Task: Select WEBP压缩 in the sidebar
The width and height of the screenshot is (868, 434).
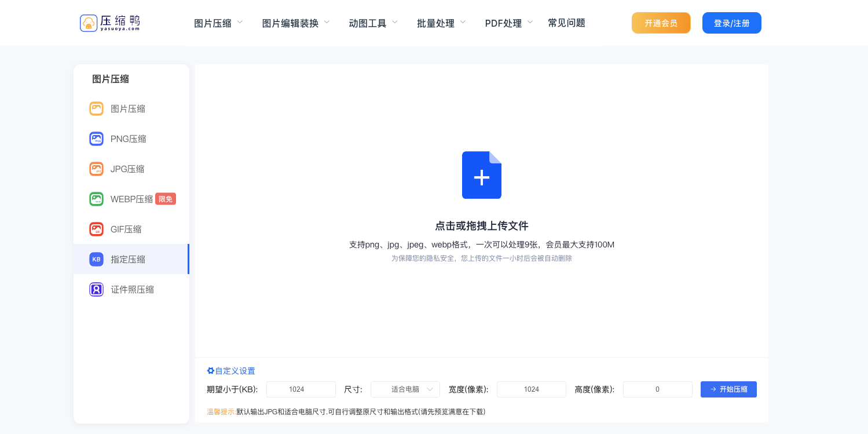Action: coord(131,199)
